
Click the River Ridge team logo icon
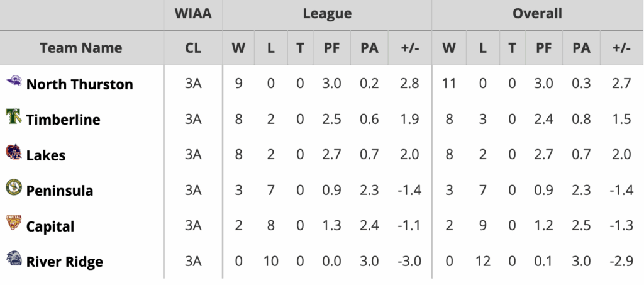[x=14, y=259]
